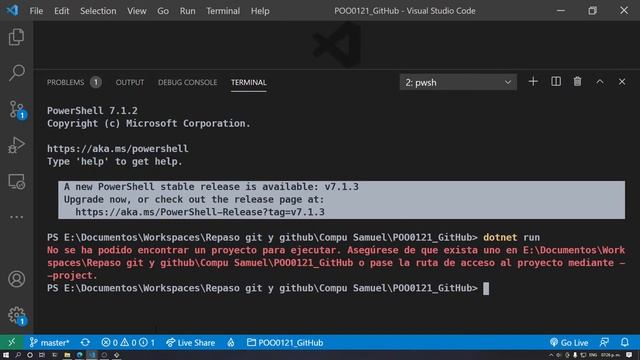Click POO0121_GitHub folder in status bar

coord(285,342)
